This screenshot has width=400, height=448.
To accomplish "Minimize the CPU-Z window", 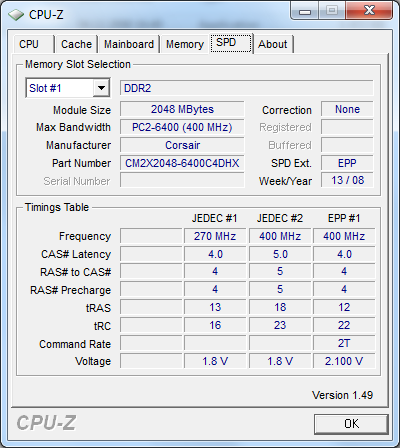I will (x=305, y=11).
